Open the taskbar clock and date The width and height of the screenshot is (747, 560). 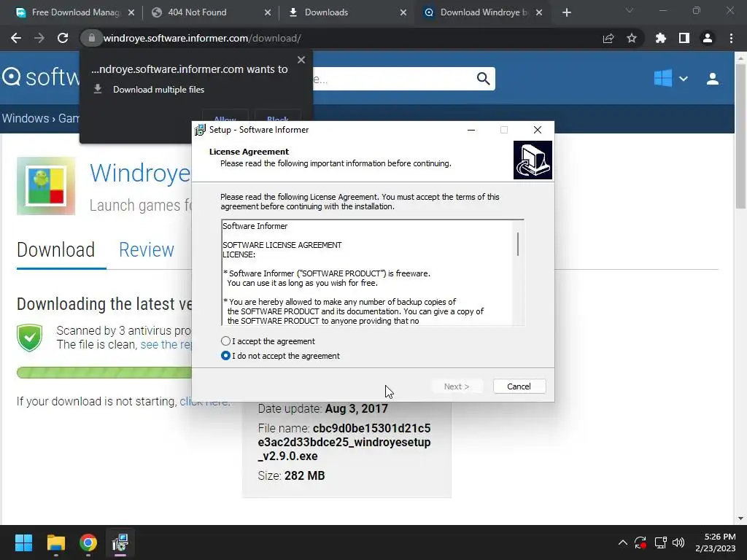715,542
